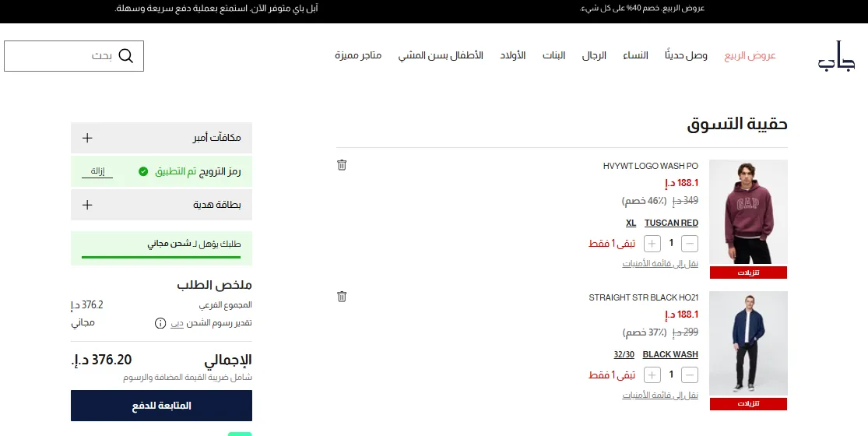Click the ملخص الطلب heading
868x436 pixels.
coord(214,285)
